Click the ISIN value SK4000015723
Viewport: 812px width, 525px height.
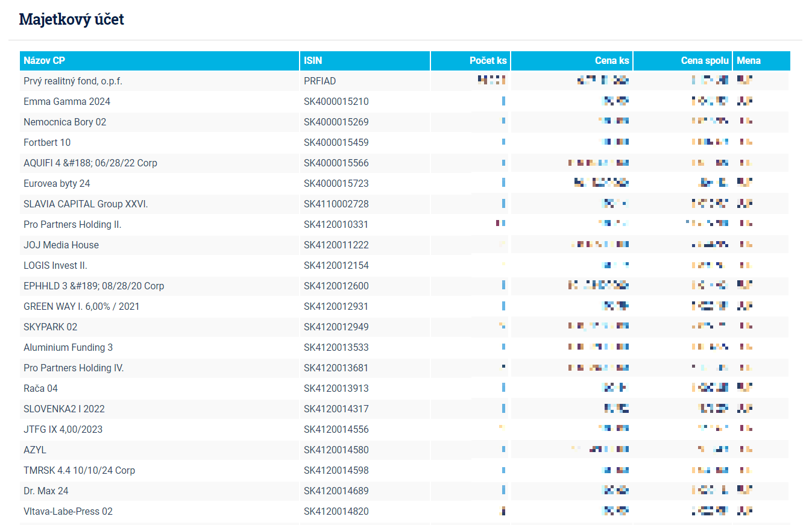pyautogui.click(x=336, y=183)
